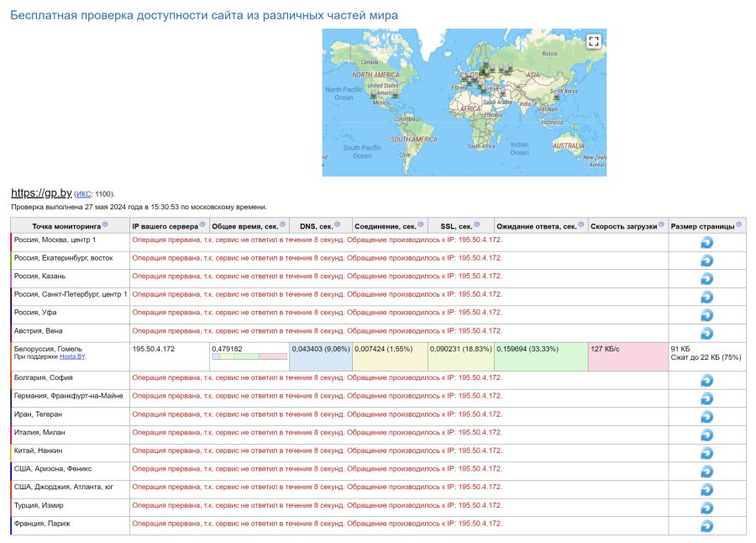This screenshot has height=543, width=756.
Task: Open help for Размер страницы column
Action: 740,225
